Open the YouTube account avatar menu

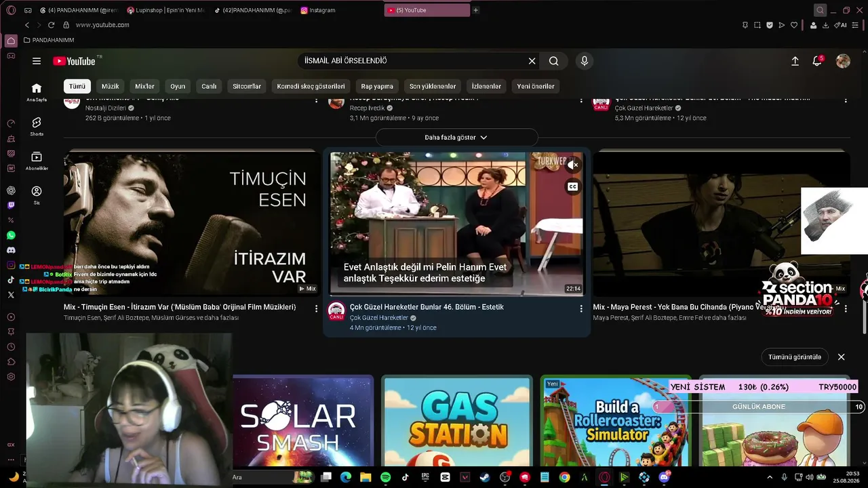[x=843, y=61]
